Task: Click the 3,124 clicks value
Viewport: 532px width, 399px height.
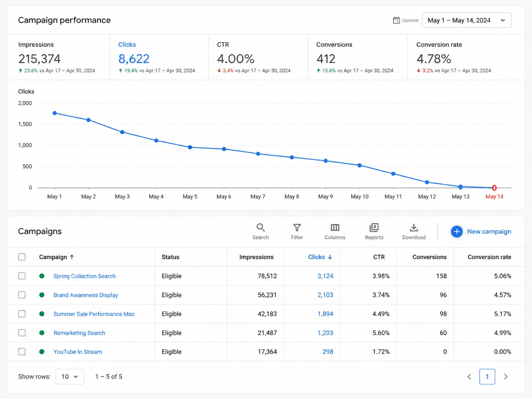Action: click(x=325, y=276)
